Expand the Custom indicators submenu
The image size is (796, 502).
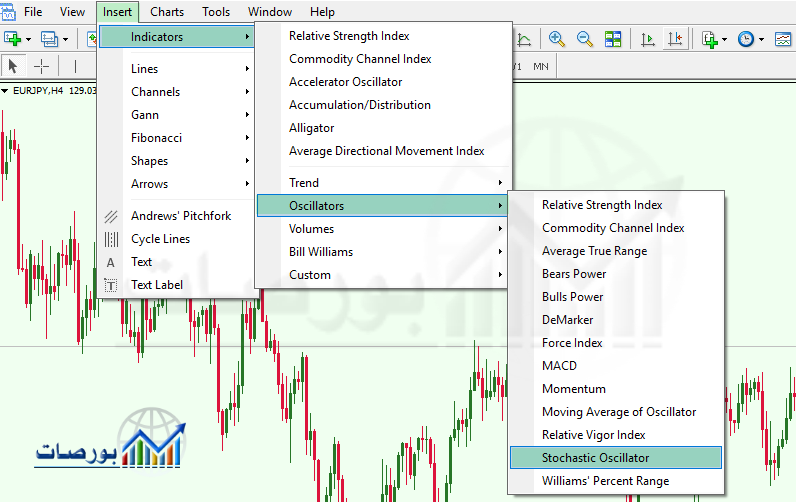click(383, 275)
